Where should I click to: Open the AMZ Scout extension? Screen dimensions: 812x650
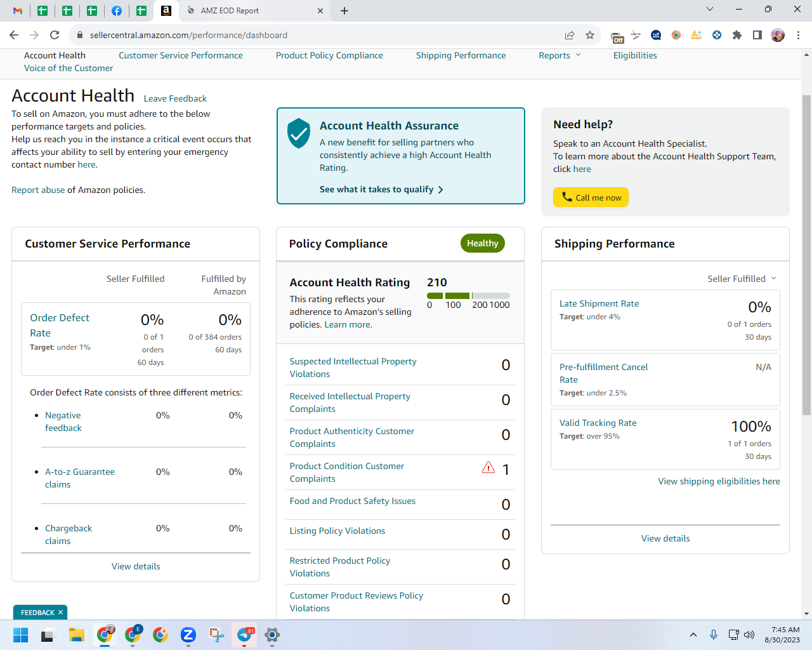697,35
